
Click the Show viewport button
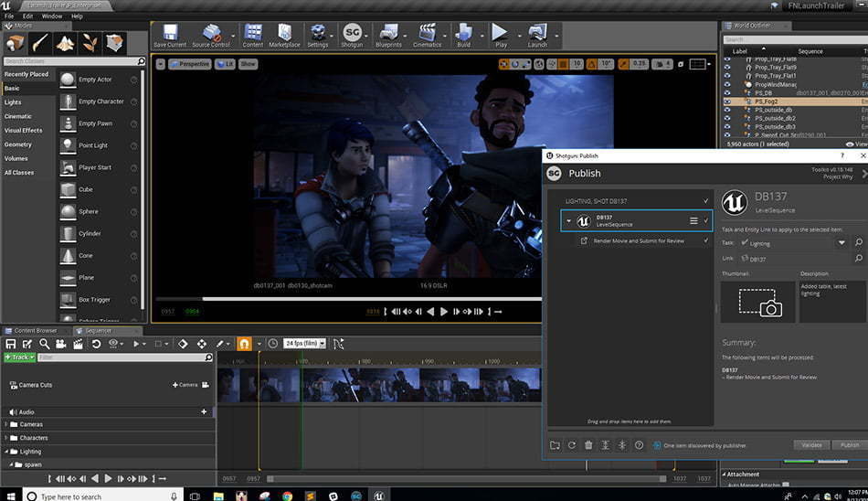click(249, 64)
